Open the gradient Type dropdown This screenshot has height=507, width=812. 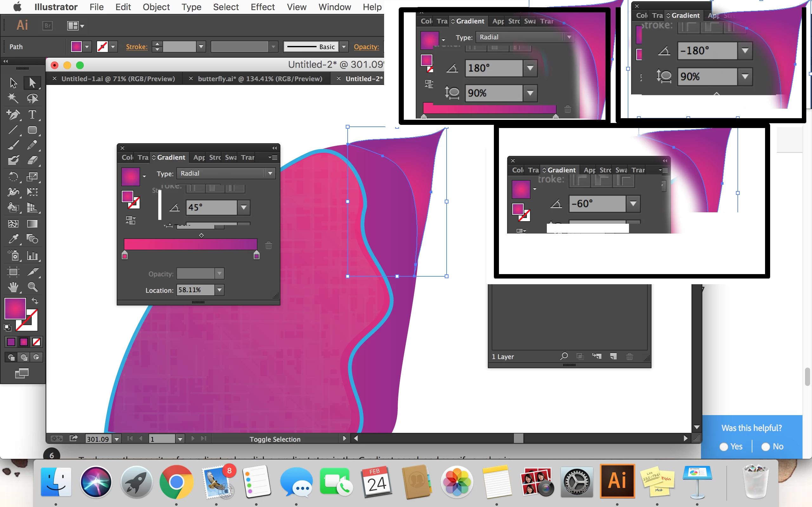270,173
